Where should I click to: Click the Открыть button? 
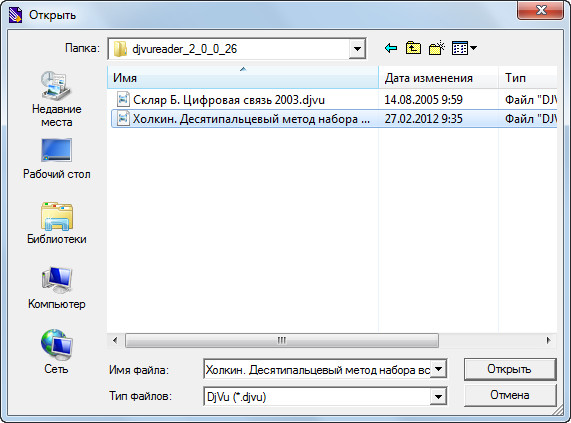[510, 369]
